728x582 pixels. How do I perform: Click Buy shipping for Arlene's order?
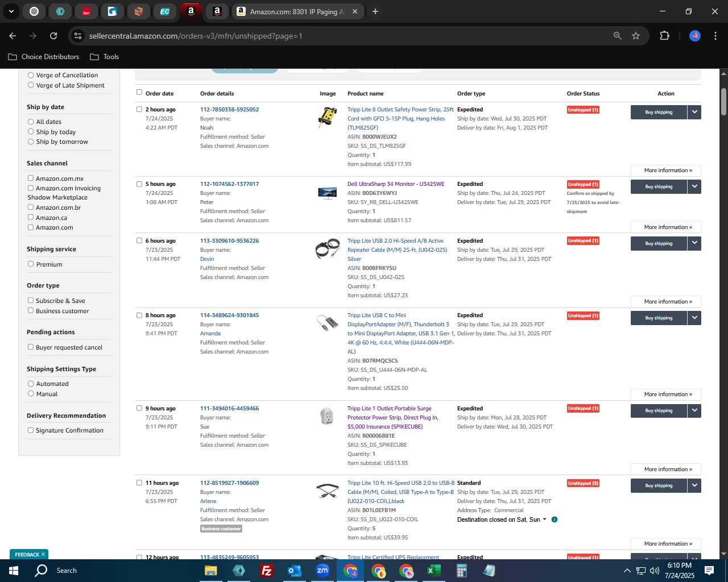(x=659, y=485)
